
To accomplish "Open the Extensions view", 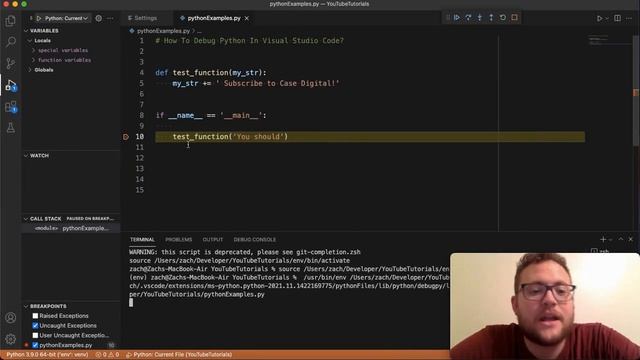I will click(11, 107).
